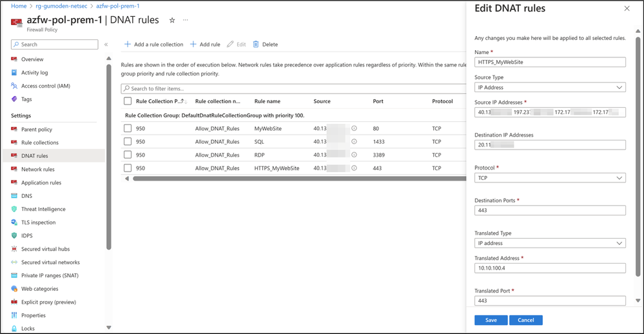Add a rule collection
This screenshot has height=334, width=644.
click(153, 44)
